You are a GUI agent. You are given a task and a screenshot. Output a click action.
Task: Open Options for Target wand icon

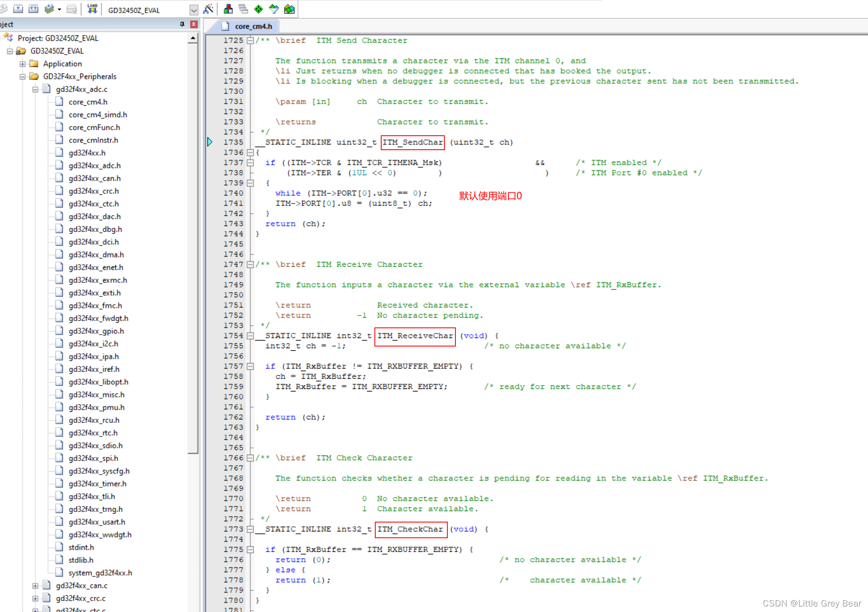click(208, 9)
